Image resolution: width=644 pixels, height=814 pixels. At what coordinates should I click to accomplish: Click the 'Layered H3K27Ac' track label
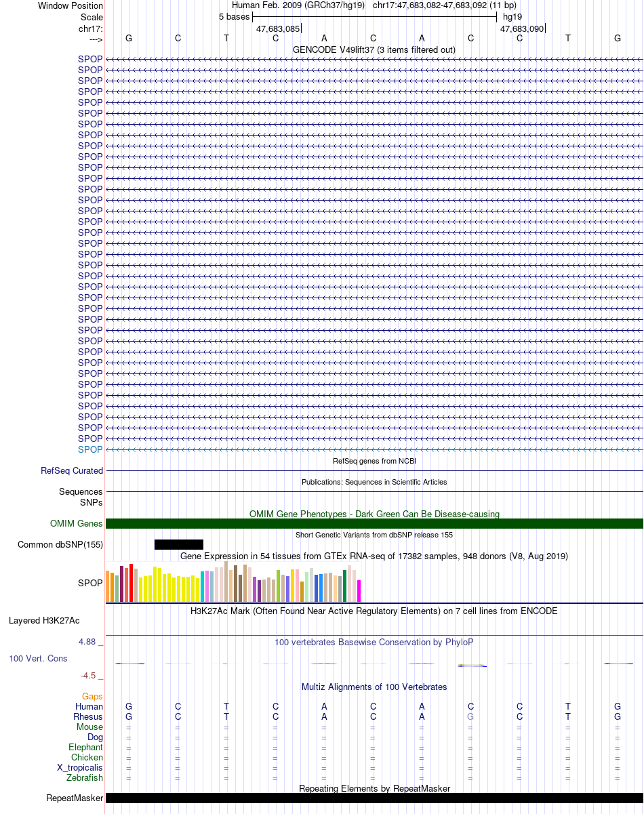pyautogui.click(x=44, y=620)
